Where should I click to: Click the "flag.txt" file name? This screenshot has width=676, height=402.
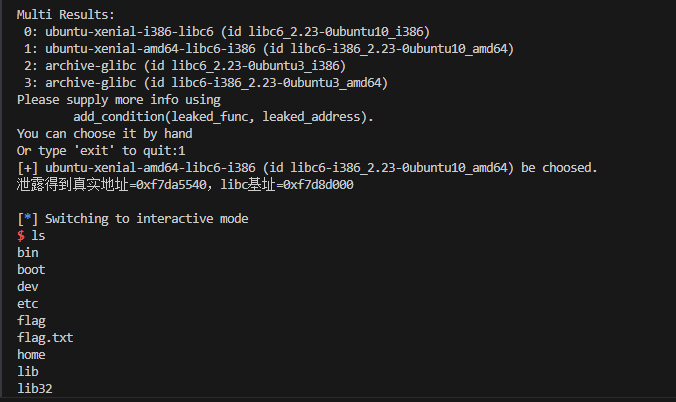(45, 337)
